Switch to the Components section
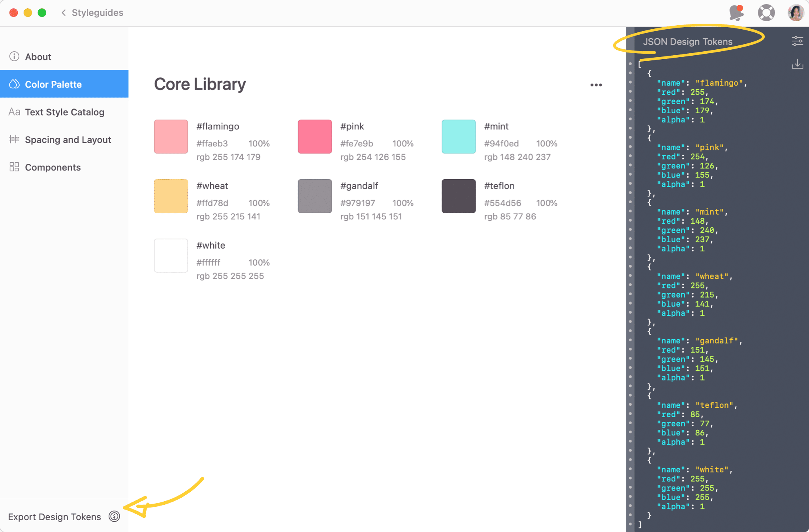Viewport: 809px width, 532px height. 53,167
